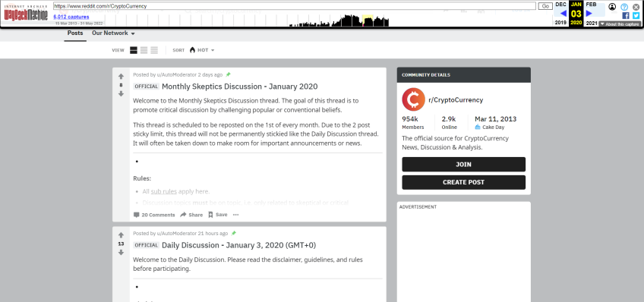Open Daily Discussion - January 3, 2020 title
Screen dimensions: 644x302
[x=238, y=245]
